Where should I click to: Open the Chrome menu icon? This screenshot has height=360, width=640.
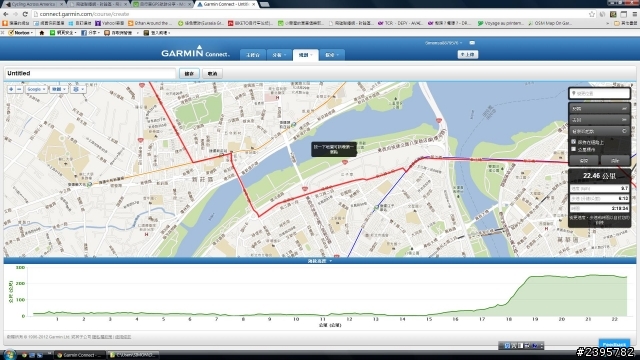coord(635,14)
